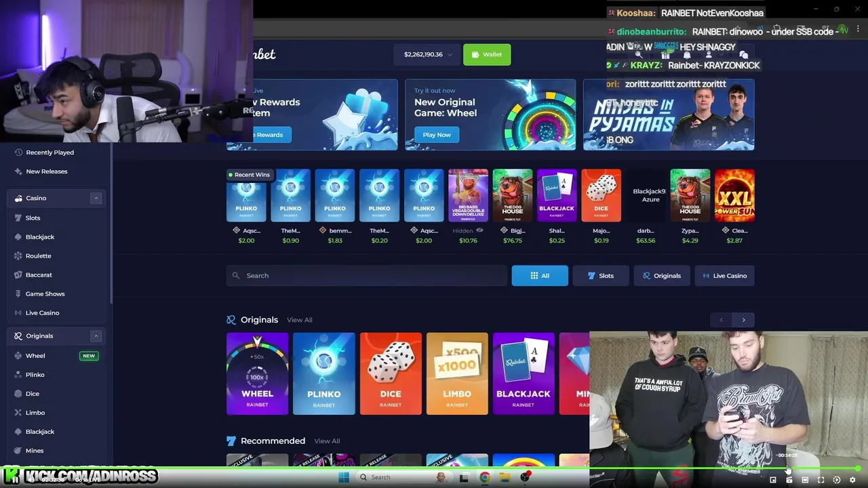The height and width of the screenshot is (488, 868).
Task: Click the Rewards button on the first banner
Action: (x=271, y=135)
